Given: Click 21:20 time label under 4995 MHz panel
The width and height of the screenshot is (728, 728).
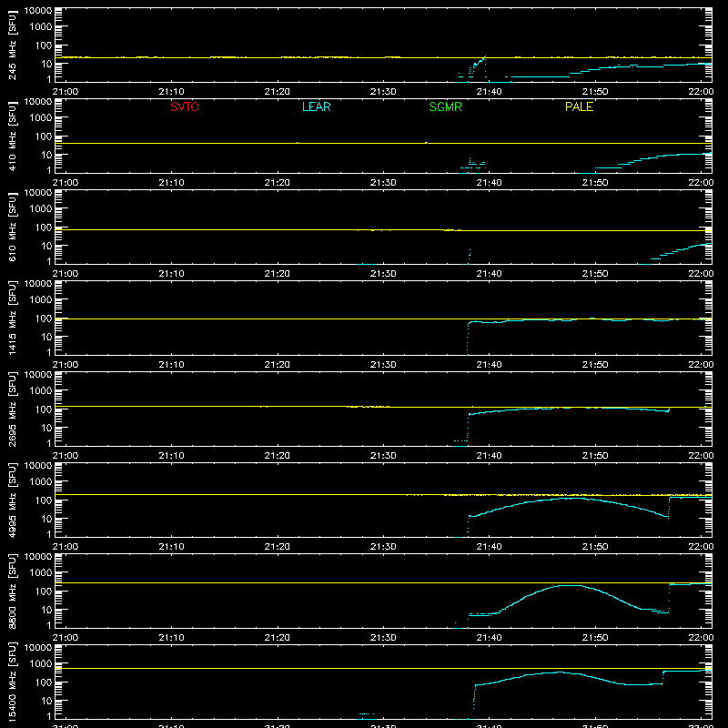Looking at the screenshot, I should pyautogui.click(x=278, y=547).
